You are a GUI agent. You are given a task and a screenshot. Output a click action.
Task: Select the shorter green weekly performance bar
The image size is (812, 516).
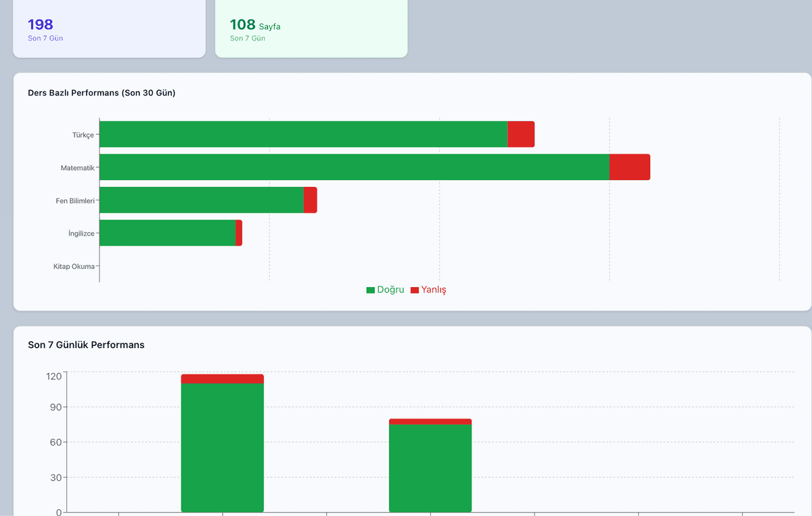pyautogui.click(x=430, y=467)
